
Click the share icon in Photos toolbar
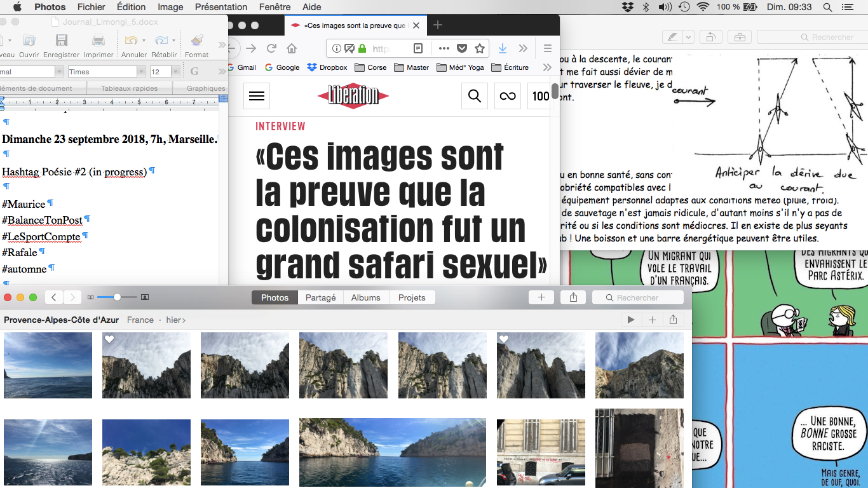point(574,297)
